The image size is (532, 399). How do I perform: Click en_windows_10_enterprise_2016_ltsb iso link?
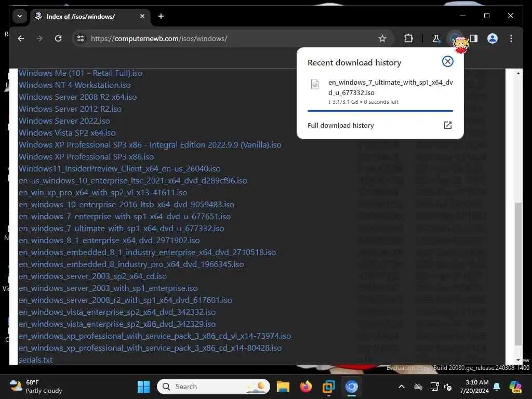coord(127,205)
